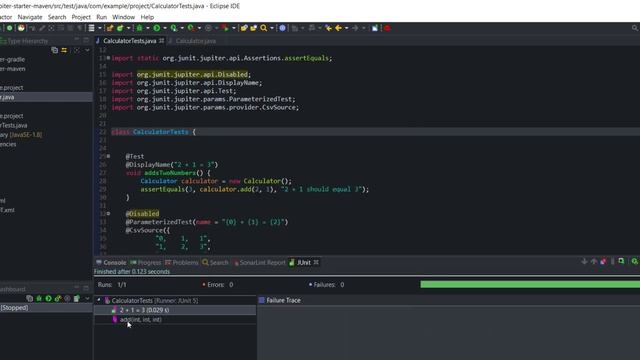Select the add(int, int, int) test entry
Viewport: 640px width, 360px height.
pos(140,320)
